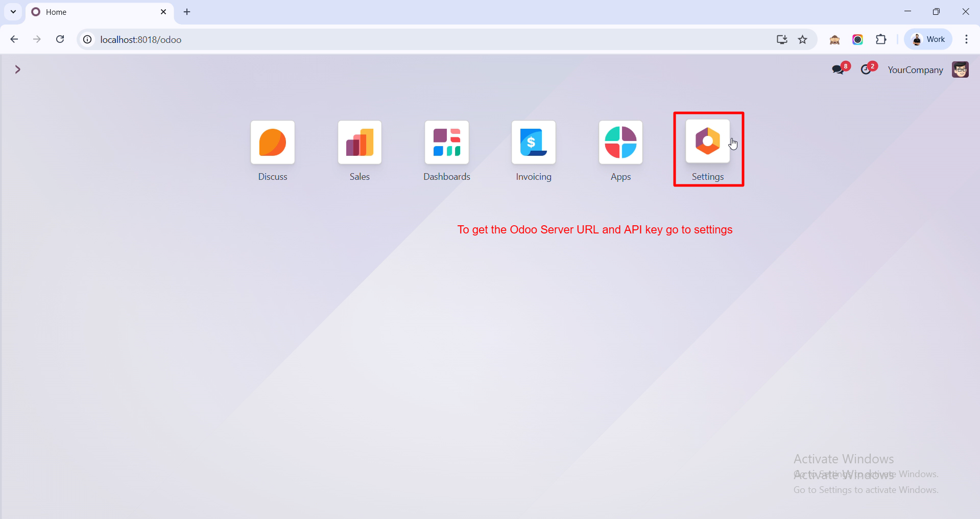Reload the current page
The width and height of the screenshot is (980, 519).
[60, 39]
